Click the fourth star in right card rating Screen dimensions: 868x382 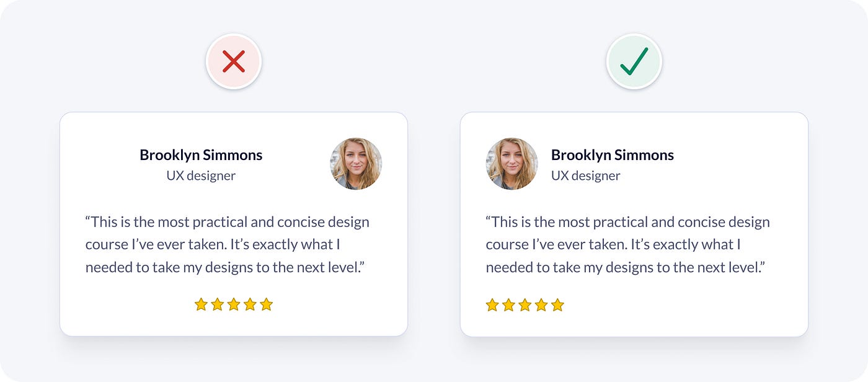(x=541, y=305)
